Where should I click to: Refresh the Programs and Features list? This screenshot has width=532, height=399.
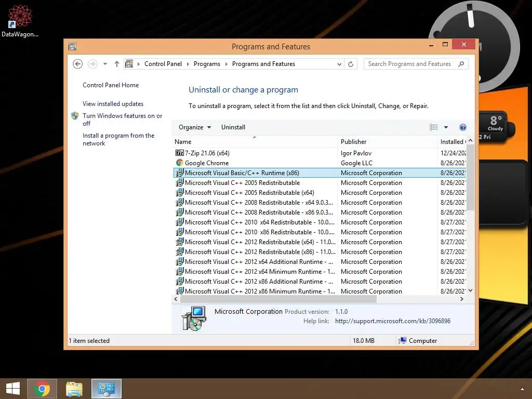pyautogui.click(x=351, y=64)
